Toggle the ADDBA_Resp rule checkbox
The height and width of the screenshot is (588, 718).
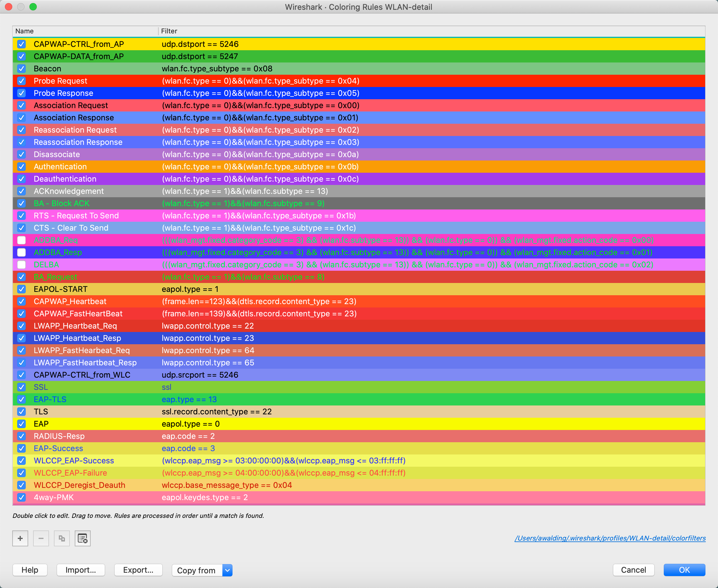click(22, 252)
